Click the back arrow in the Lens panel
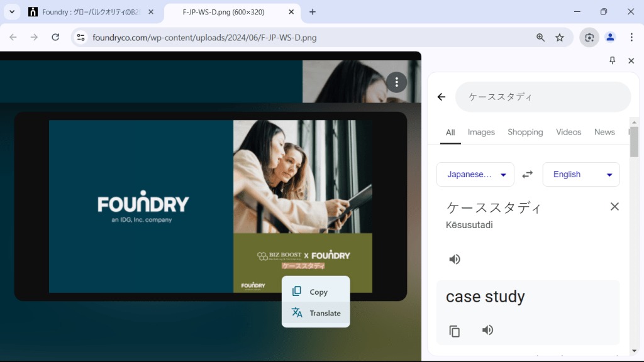The image size is (644, 362). pos(441,96)
